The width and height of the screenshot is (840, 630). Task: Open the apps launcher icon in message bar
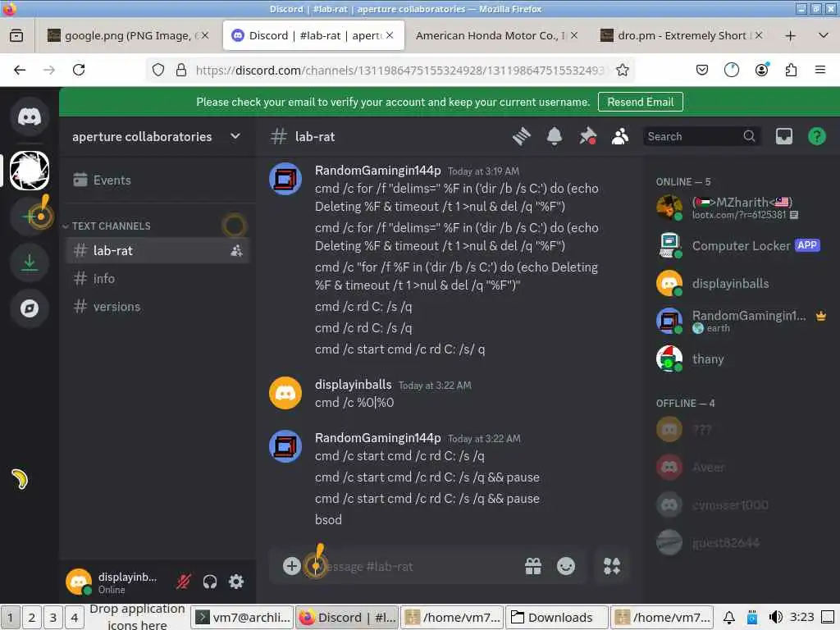(612, 566)
